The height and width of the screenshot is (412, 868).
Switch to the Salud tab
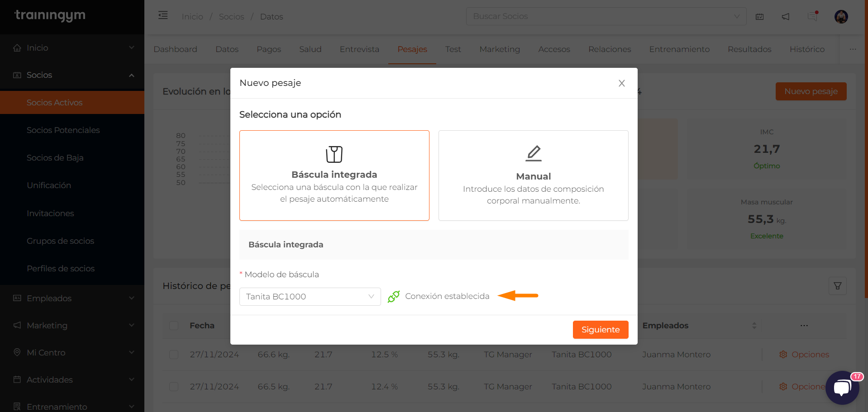point(310,49)
